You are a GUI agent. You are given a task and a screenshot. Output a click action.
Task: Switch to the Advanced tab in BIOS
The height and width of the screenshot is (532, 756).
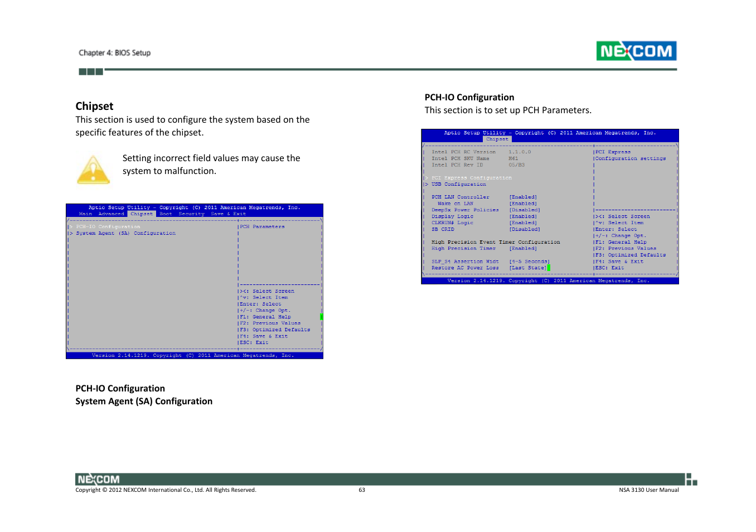coord(112,214)
